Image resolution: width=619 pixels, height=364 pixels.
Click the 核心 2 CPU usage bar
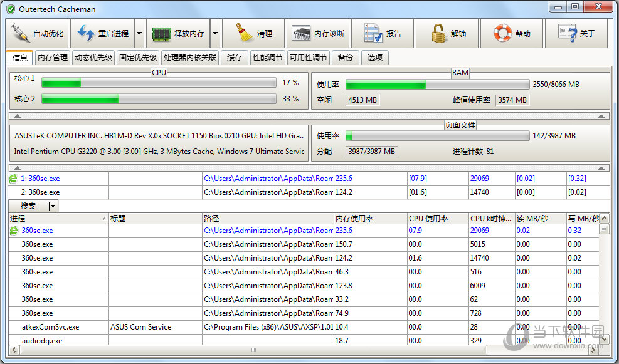pos(159,99)
